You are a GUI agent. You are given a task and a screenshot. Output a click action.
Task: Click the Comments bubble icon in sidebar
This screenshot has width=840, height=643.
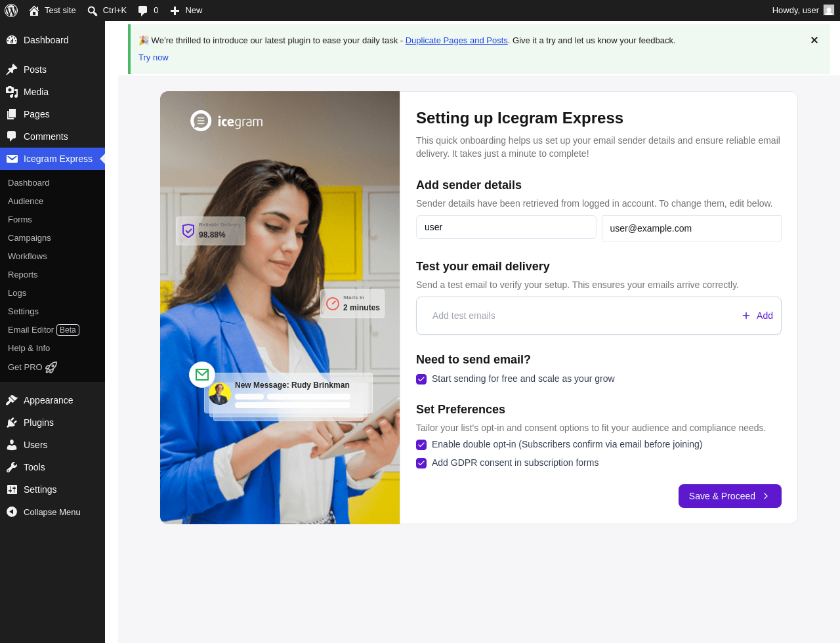click(x=12, y=136)
